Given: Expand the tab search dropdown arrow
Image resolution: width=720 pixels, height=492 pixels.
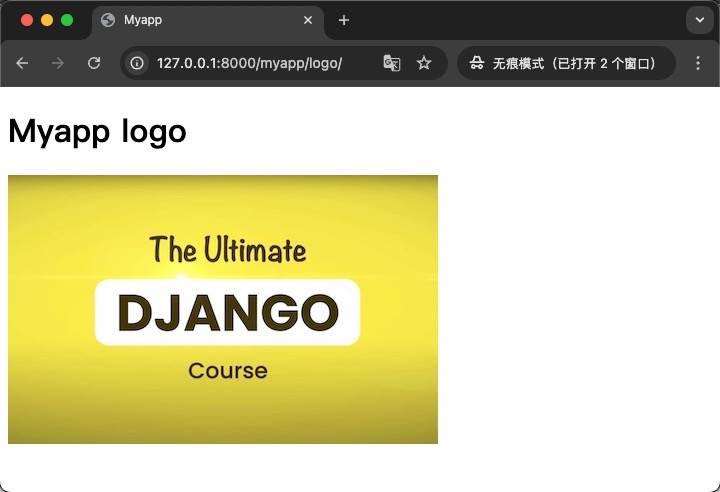Looking at the screenshot, I should [700, 20].
